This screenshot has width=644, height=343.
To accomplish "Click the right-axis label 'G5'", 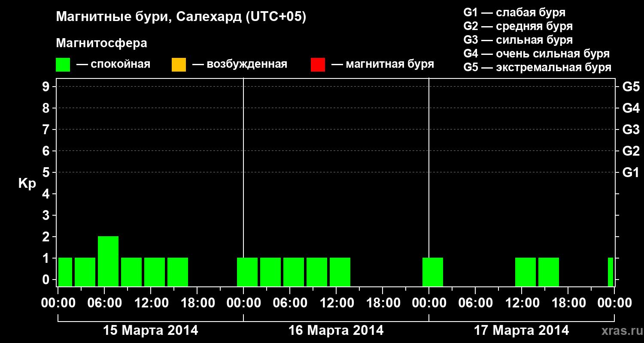I will (631, 87).
